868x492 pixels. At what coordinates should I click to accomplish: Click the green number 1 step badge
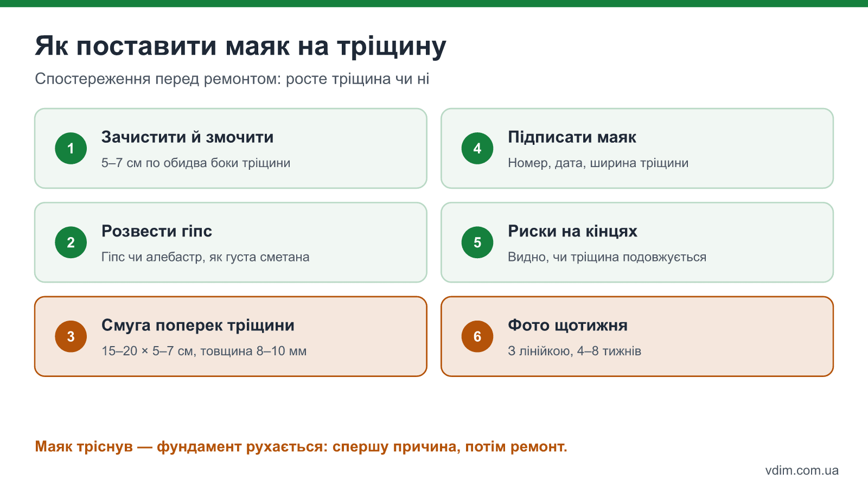pos(71,148)
